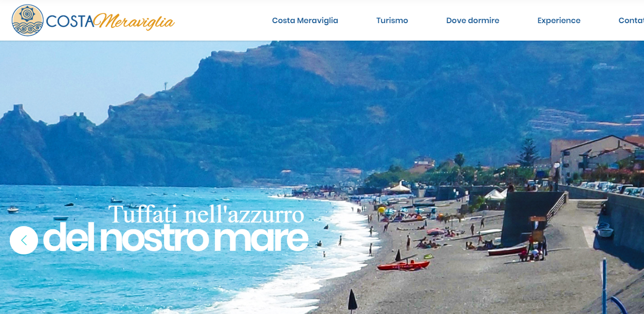The width and height of the screenshot is (644, 314).
Task: Click the red pedal boat on the beach
Action: [x=403, y=265]
